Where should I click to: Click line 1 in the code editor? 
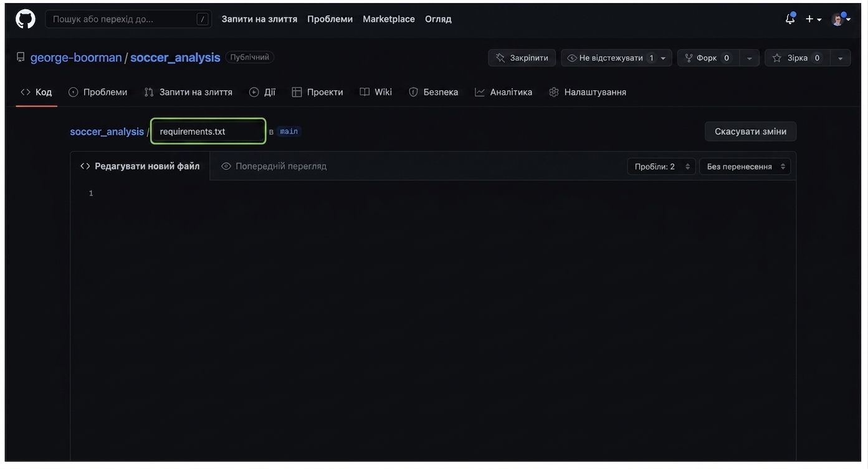[x=446, y=193]
